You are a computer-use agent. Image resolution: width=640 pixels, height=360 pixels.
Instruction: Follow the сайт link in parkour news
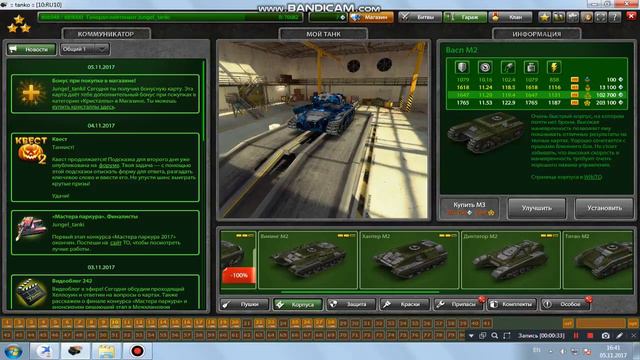point(116,243)
